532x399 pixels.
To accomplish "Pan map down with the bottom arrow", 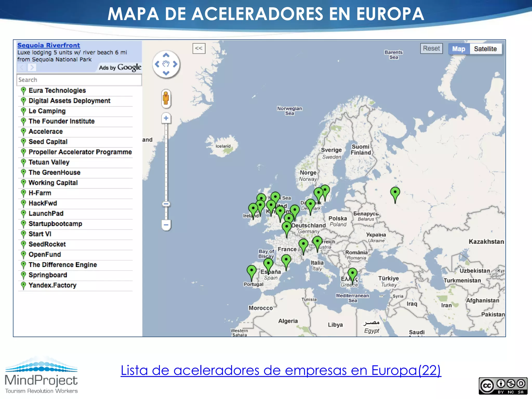I will 166,73.
